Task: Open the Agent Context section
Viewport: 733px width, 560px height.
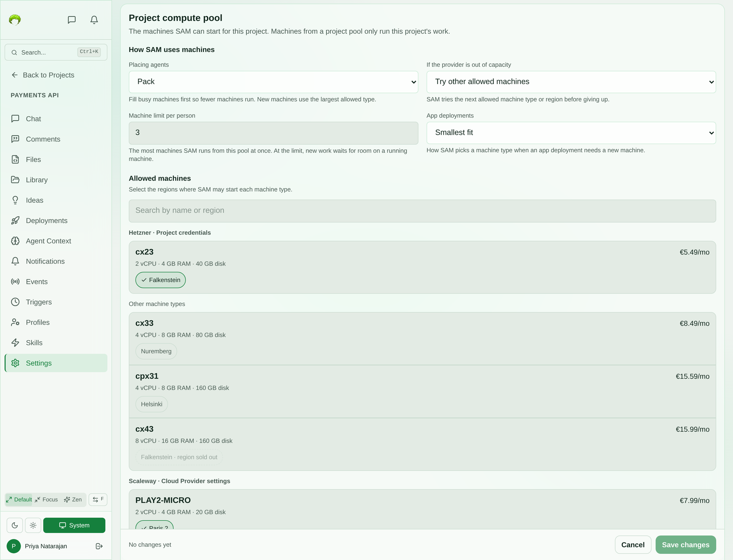Action: pos(56,241)
